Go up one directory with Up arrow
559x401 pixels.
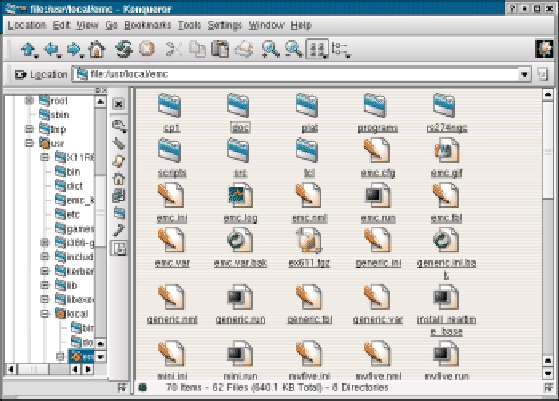28,49
